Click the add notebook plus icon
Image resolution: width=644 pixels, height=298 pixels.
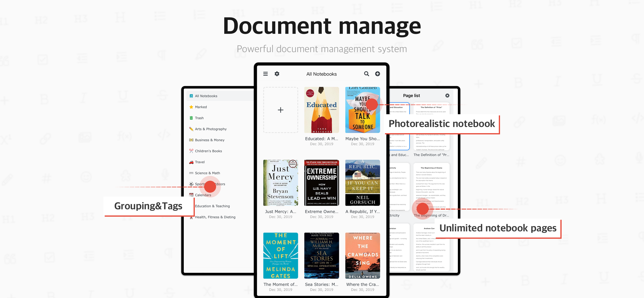point(377,74)
